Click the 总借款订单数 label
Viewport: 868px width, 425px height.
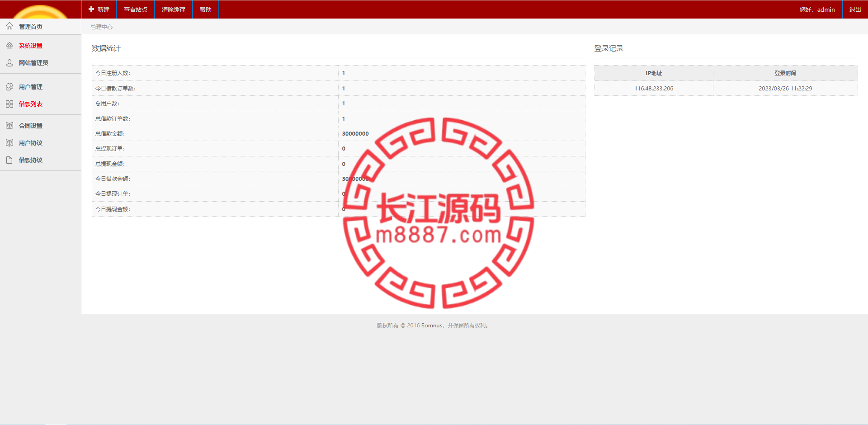pyautogui.click(x=113, y=119)
